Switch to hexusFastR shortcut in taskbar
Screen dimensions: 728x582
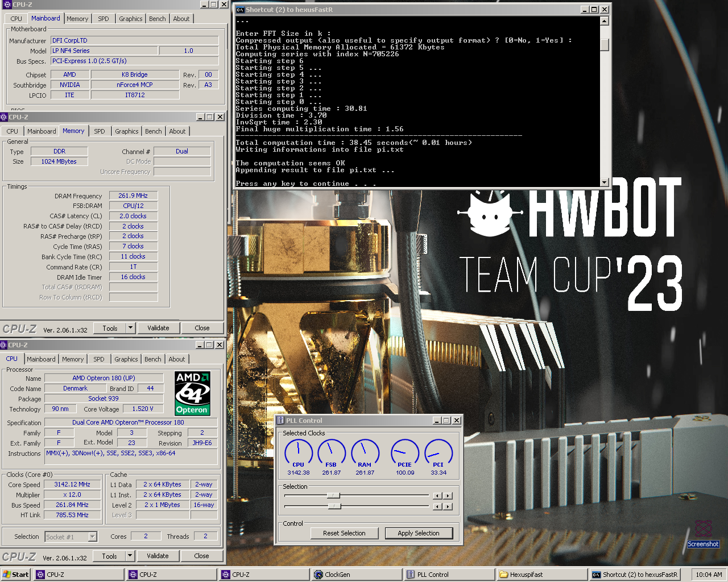(635, 575)
